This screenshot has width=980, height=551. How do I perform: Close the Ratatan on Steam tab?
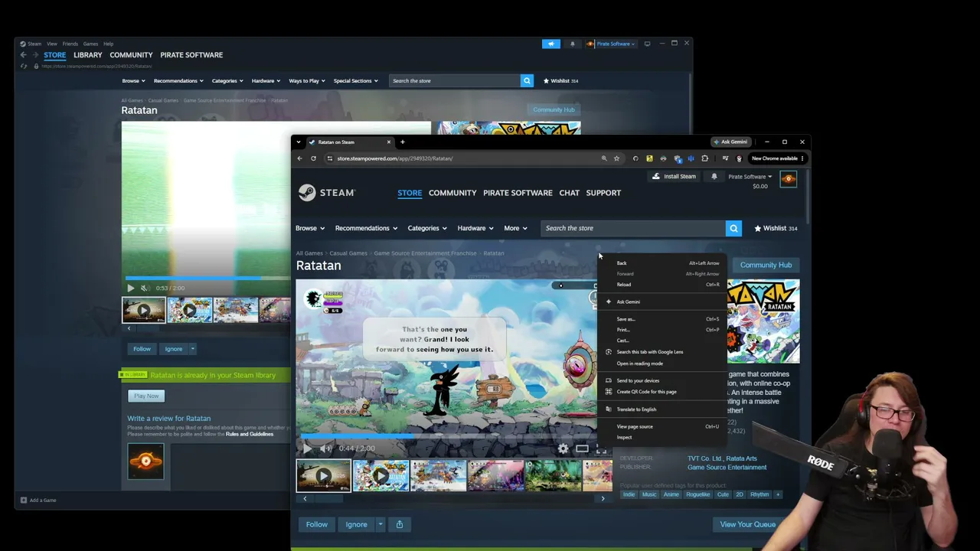coord(388,142)
